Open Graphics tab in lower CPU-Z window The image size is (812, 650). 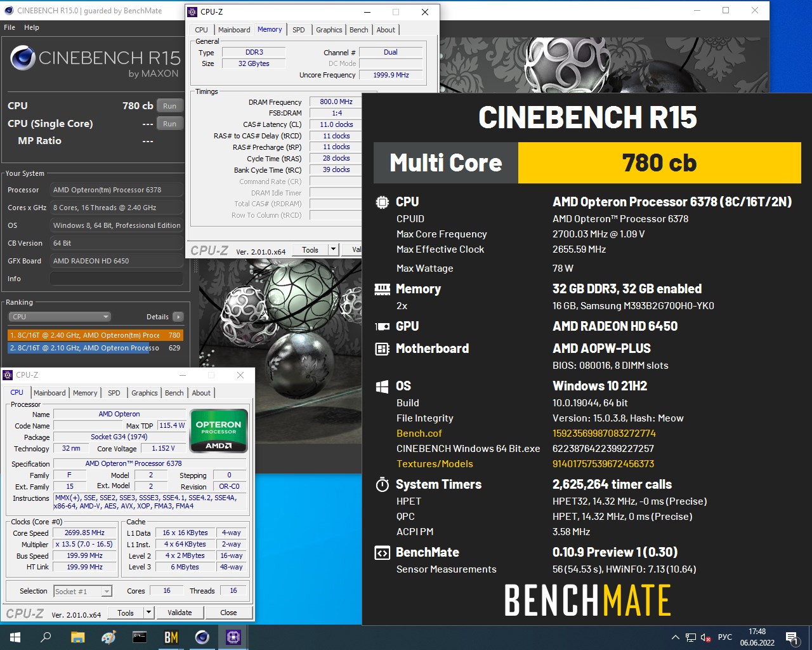pyautogui.click(x=145, y=393)
